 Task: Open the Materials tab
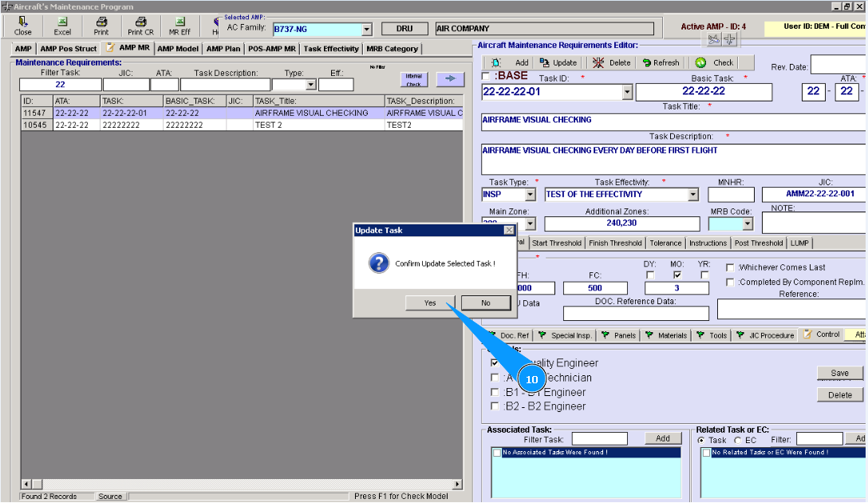(x=666, y=335)
